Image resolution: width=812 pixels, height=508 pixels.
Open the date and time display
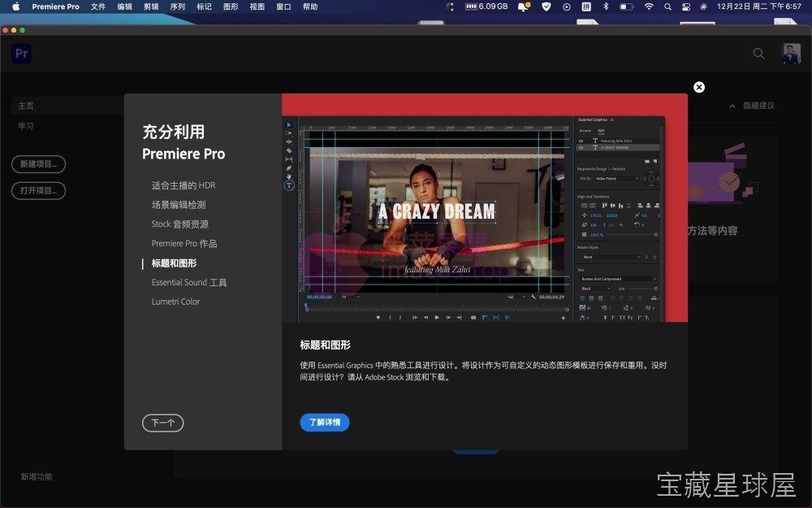(758, 7)
